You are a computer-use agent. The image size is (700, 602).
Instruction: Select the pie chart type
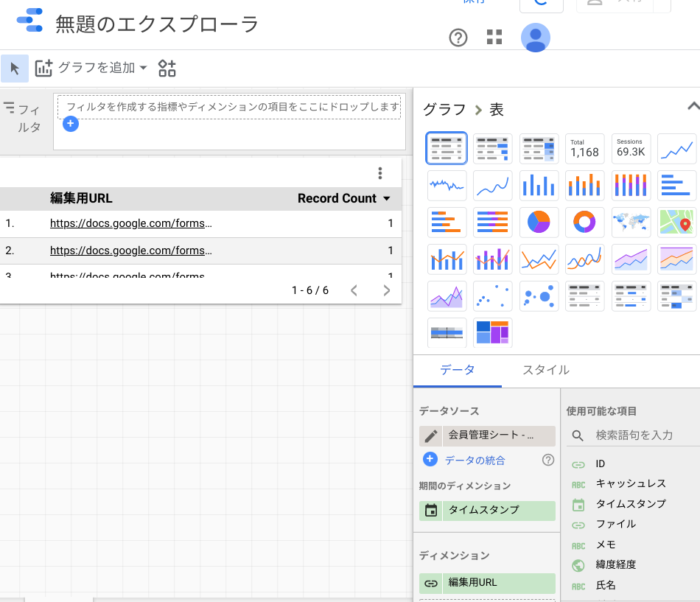click(x=539, y=222)
